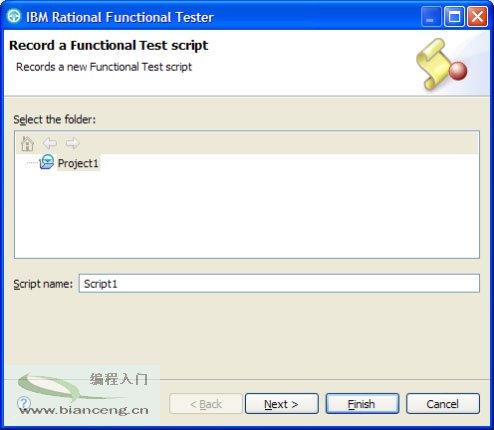Click the script recording banner image
This screenshot has height=430, width=494.
point(442,64)
